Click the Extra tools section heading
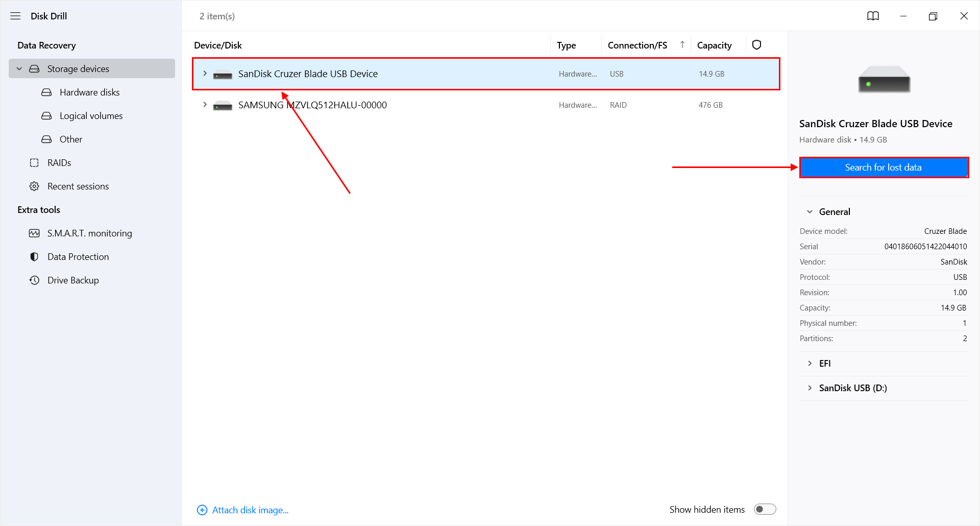The width and height of the screenshot is (980, 526). tap(39, 210)
